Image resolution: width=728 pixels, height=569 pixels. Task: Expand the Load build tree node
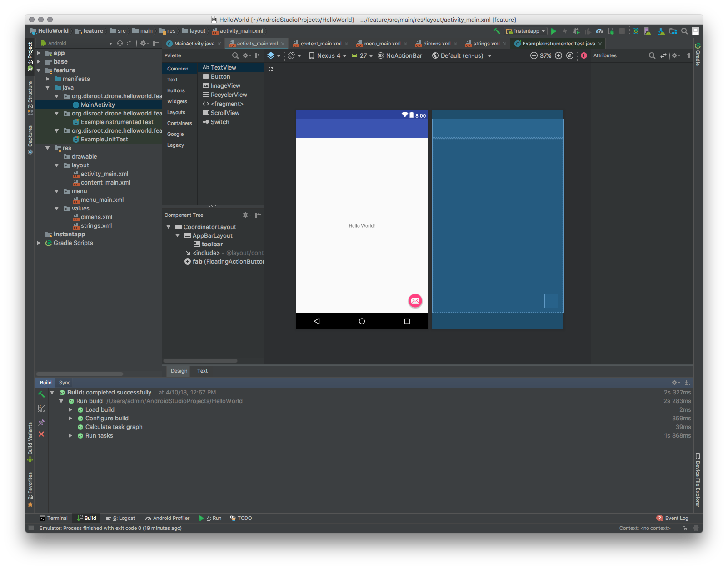tap(70, 410)
